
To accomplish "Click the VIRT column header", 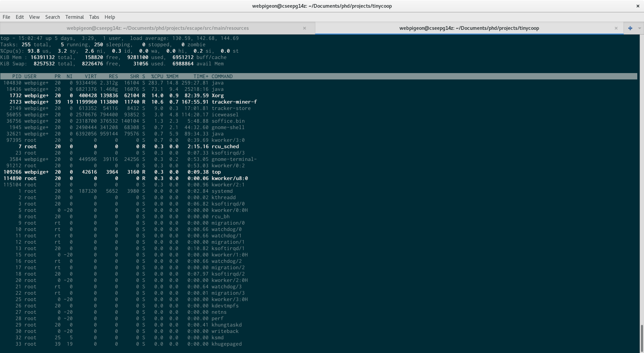I will coord(91,76).
